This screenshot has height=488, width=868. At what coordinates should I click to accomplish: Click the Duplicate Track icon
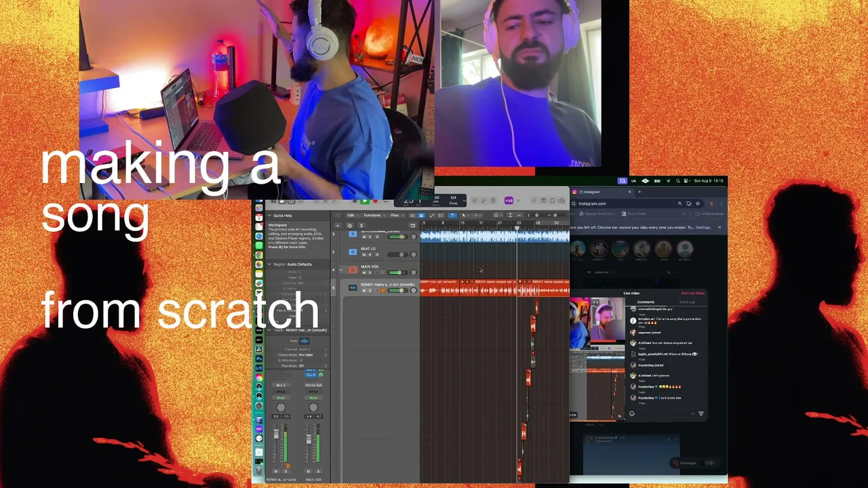[350, 226]
